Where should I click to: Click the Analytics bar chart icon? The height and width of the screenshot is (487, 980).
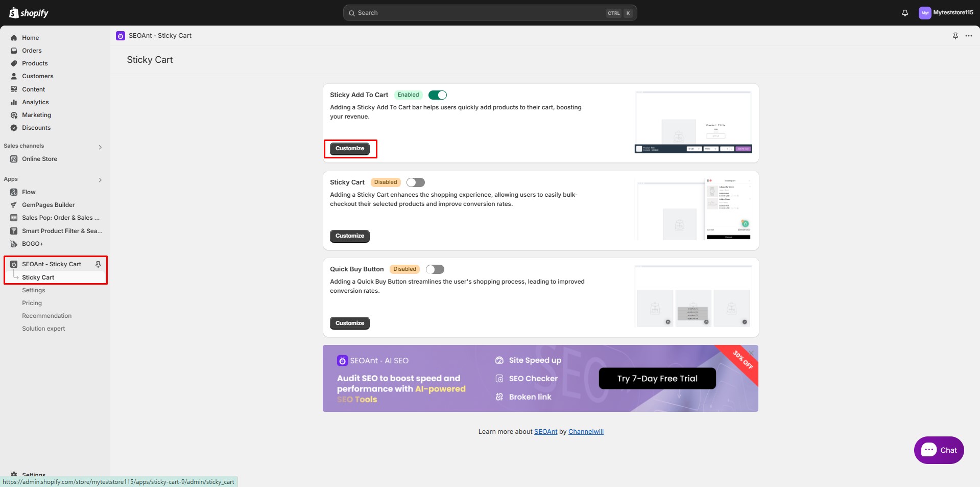(14, 102)
